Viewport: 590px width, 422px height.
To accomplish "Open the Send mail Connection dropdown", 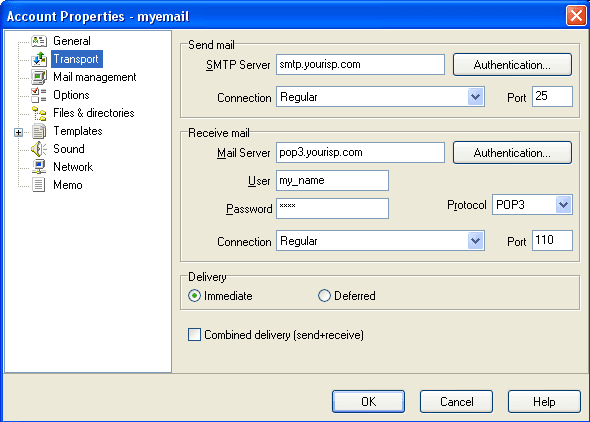I will pyautogui.click(x=380, y=97).
